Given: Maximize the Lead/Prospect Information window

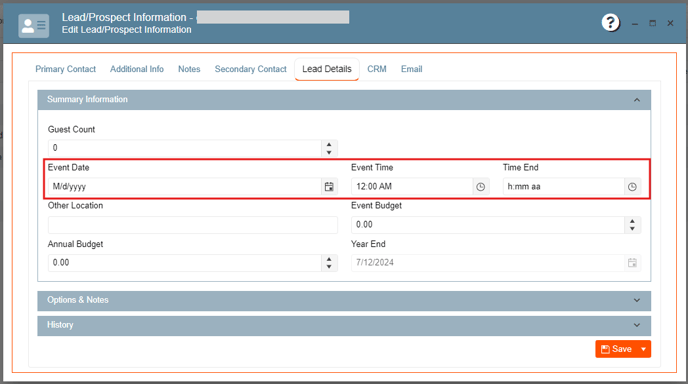Looking at the screenshot, I should click(652, 23).
